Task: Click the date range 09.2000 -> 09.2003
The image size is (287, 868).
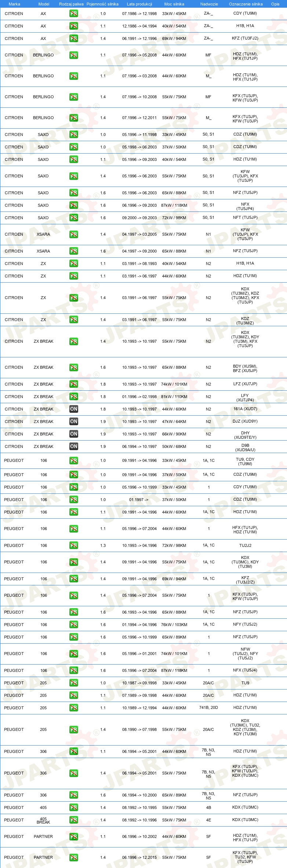Action: (139, 218)
